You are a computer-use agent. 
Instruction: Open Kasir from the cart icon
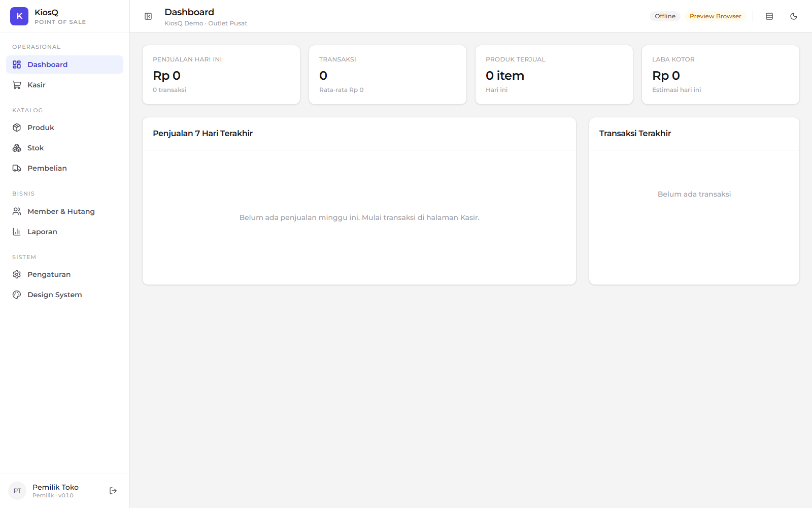(x=17, y=85)
